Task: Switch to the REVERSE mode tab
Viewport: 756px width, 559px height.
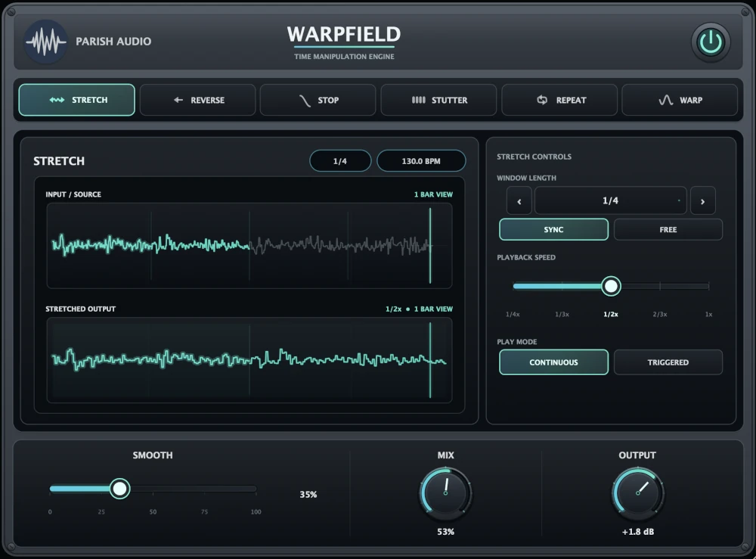Action: click(x=197, y=100)
